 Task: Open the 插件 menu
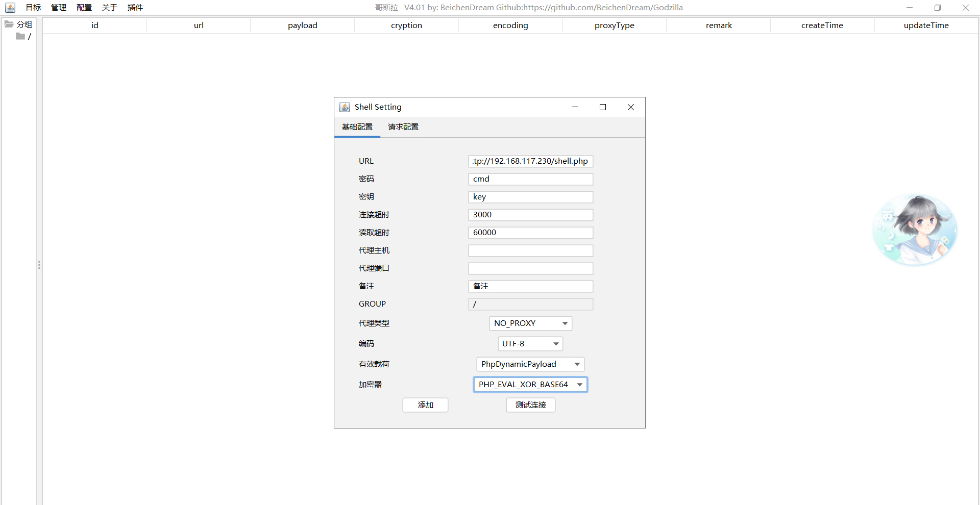pyautogui.click(x=135, y=8)
